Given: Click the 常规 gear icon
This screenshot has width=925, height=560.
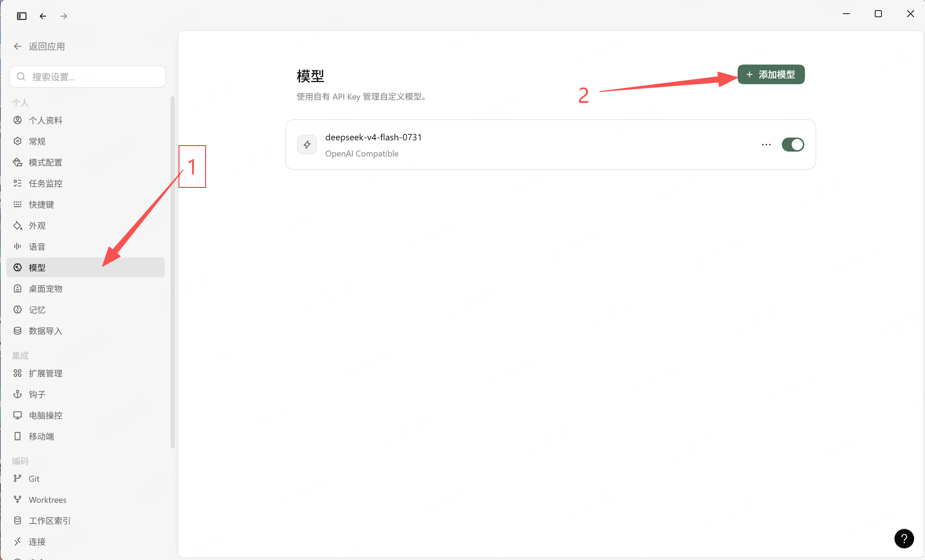Looking at the screenshot, I should 18,141.
